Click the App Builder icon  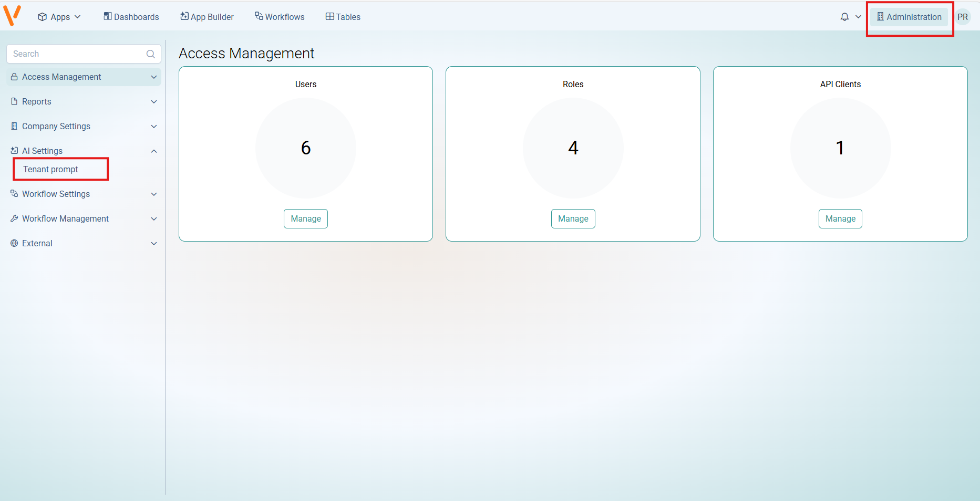pos(184,16)
